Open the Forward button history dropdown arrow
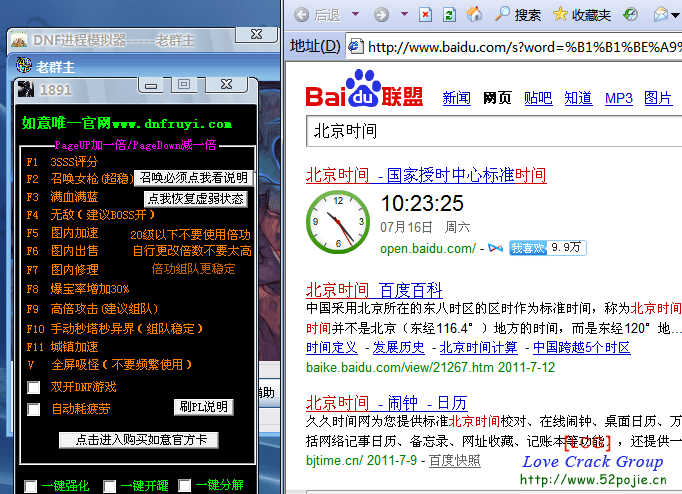This screenshot has height=494, width=682. 405,14
